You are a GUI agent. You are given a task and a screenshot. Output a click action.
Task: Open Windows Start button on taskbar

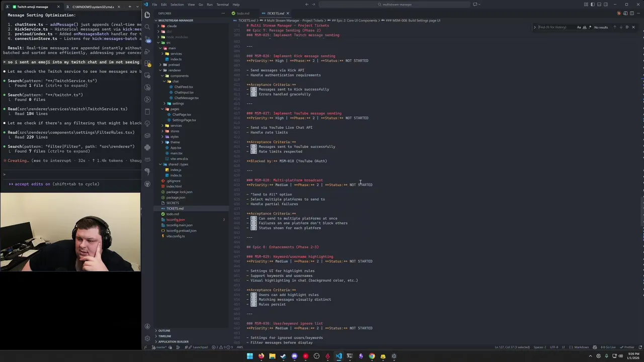click(250, 356)
